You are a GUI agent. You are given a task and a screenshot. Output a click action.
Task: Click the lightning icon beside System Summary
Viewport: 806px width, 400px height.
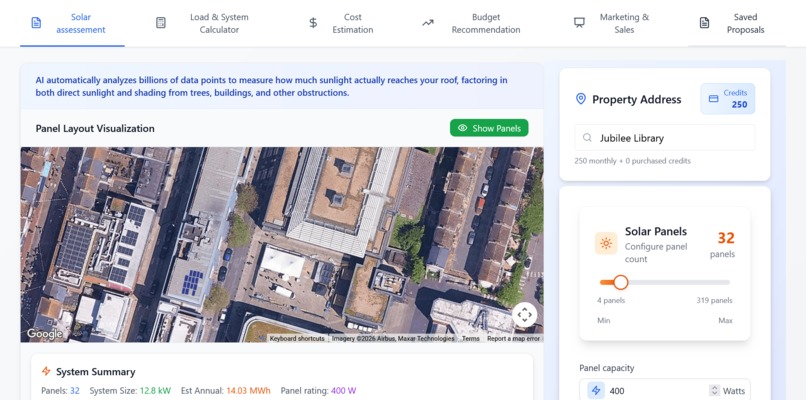click(46, 371)
